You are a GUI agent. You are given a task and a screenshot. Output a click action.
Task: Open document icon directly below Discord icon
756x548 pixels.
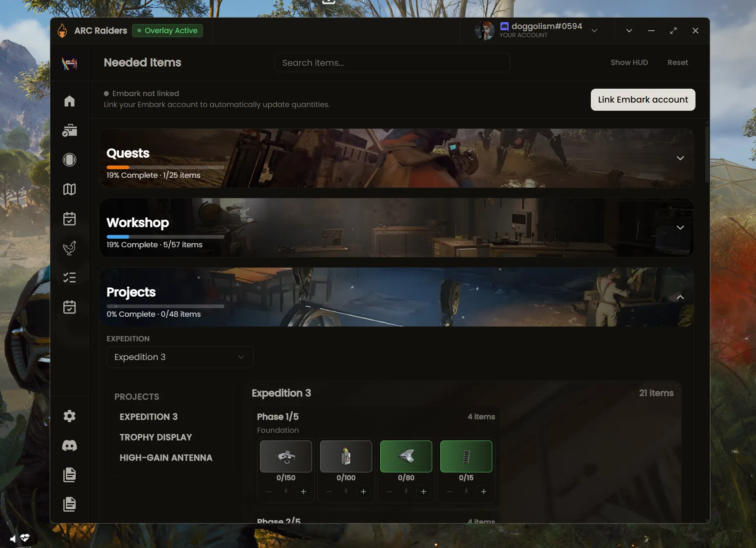pos(70,475)
